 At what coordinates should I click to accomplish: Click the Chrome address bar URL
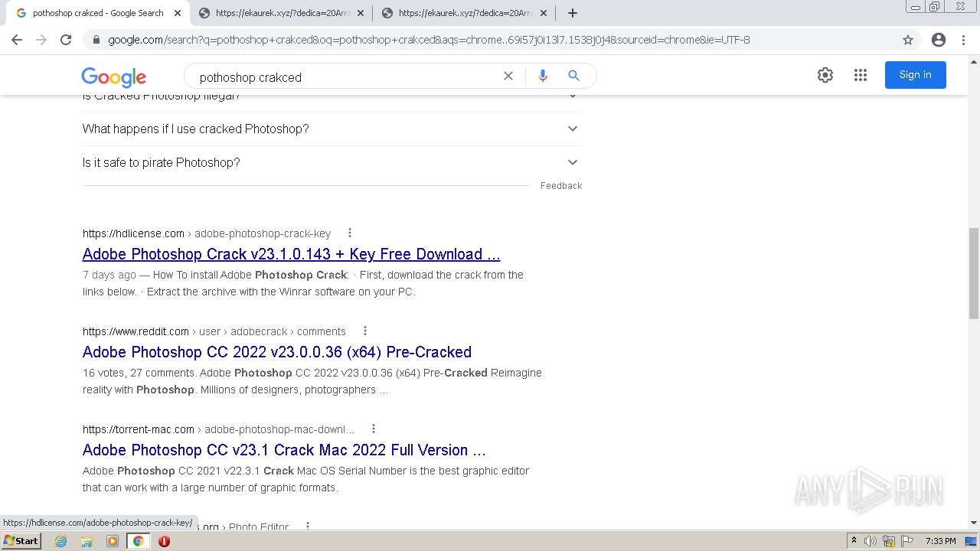pyautogui.click(x=429, y=40)
